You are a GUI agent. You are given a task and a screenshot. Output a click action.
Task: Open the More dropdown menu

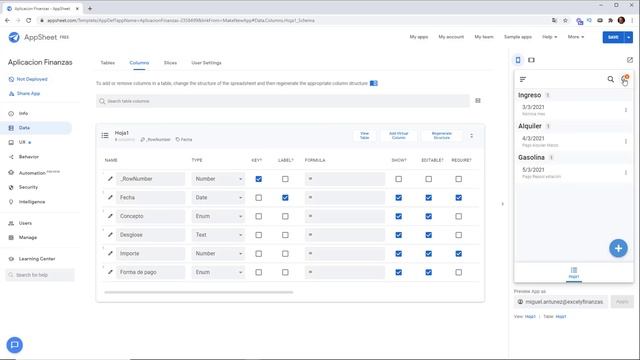[x=576, y=37]
